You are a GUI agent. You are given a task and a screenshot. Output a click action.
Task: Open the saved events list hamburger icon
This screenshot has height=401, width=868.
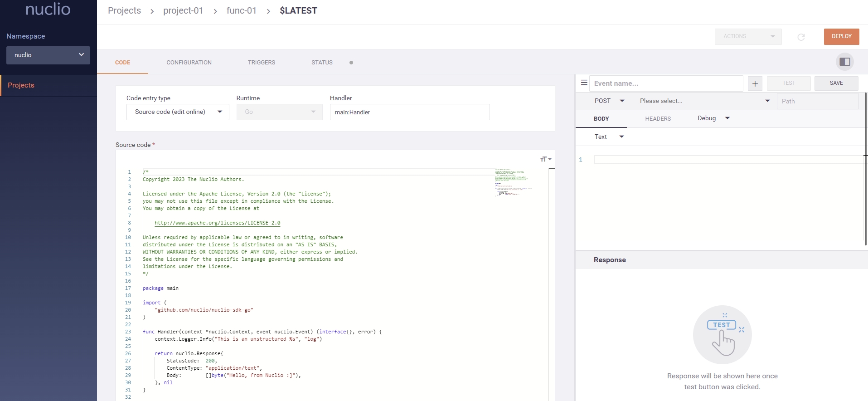click(584, 83)
